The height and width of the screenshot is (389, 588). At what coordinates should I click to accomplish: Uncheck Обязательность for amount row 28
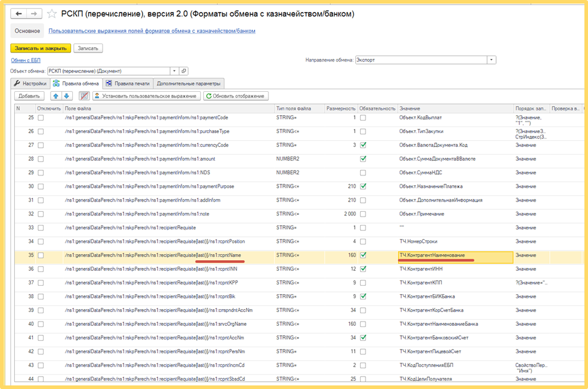(363, 159)
